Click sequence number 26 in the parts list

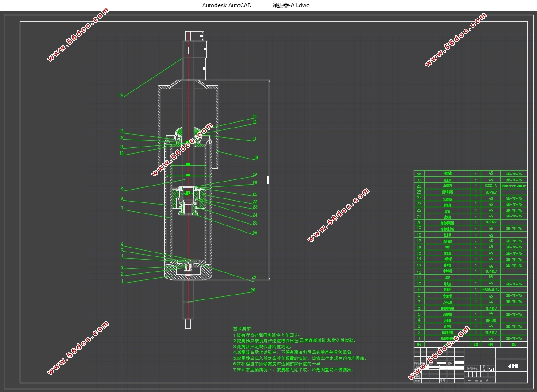tap(419, 186)
